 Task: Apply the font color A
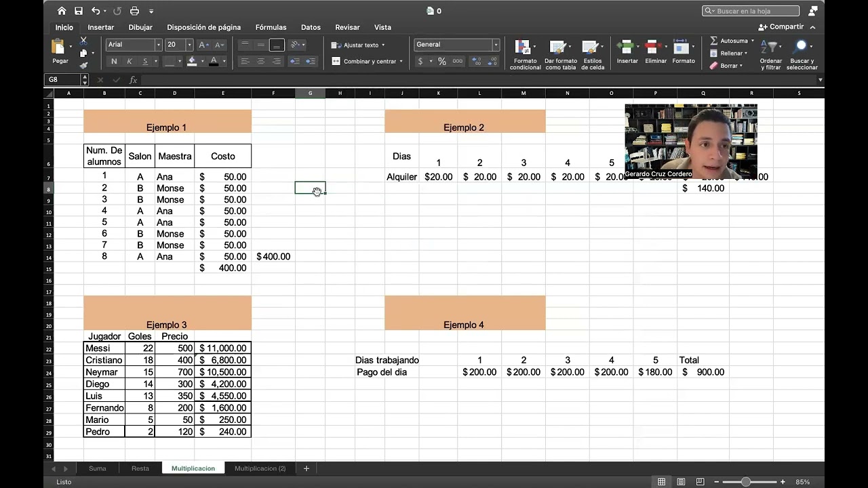pyautogui.click(x=214, y=61)
